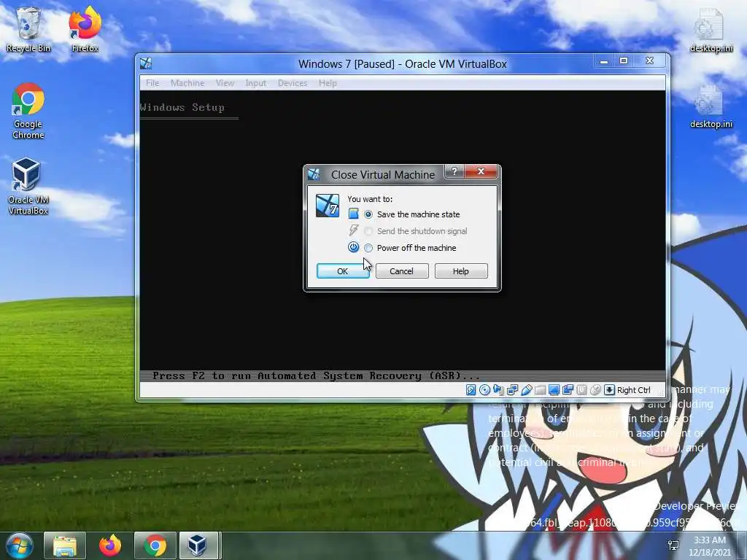Select the upper desktop.ini file icon

[711, 31]
